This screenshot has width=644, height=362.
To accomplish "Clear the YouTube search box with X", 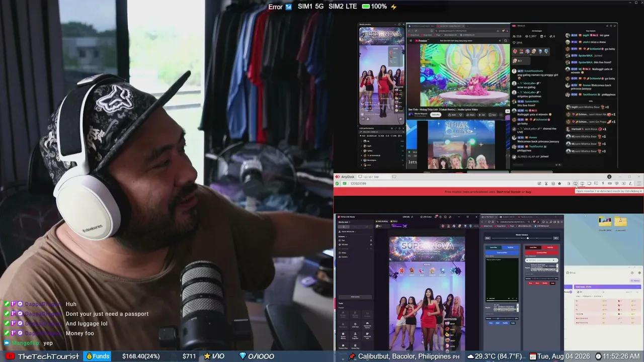I will 500,41.
